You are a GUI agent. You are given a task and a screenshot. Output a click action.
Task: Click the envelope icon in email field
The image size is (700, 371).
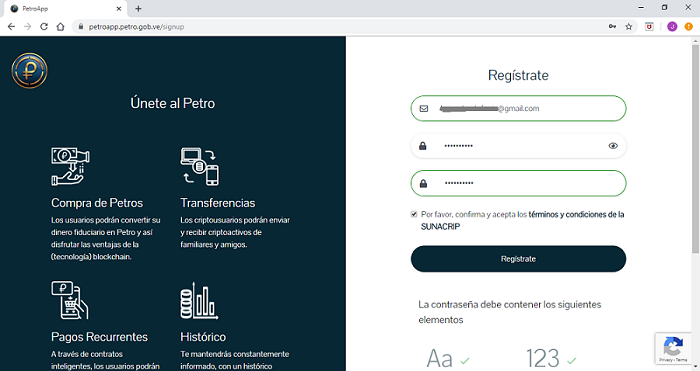(424, 108)
